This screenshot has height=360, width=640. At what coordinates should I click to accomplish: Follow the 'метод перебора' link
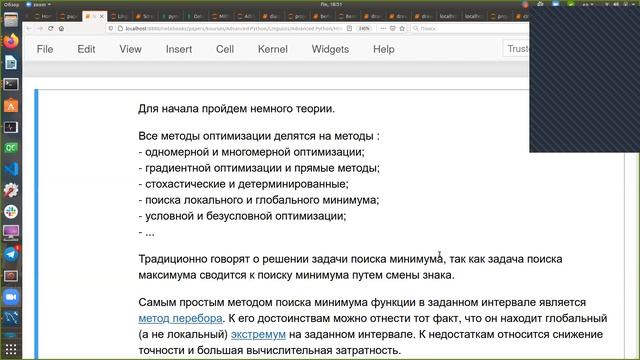(180, 318)
